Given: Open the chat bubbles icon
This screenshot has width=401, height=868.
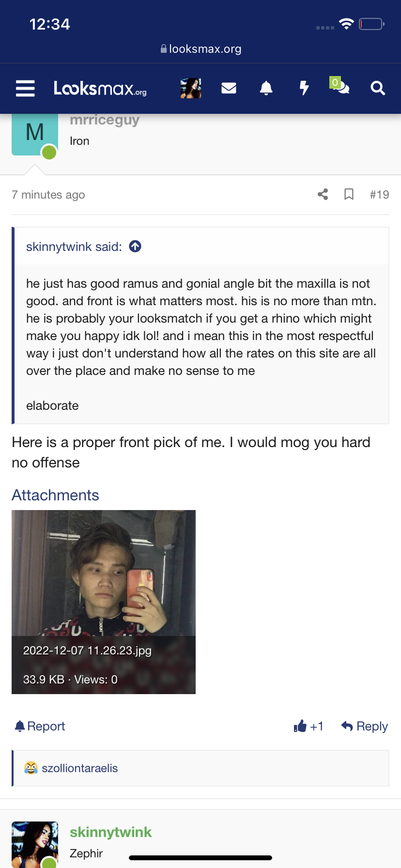Looking at the screenshot, I should point(340,86).
